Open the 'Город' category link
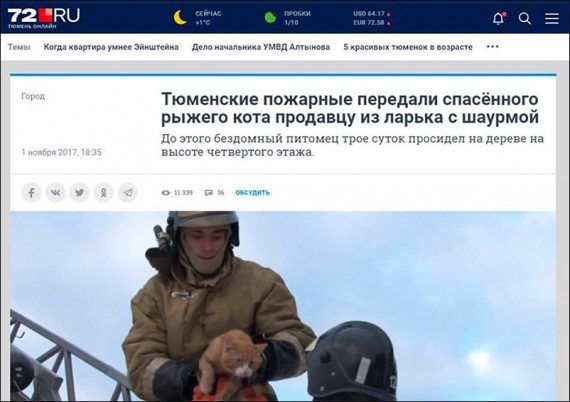The width and height of the screenshot is (570, 402). click(x=33, y=96)
